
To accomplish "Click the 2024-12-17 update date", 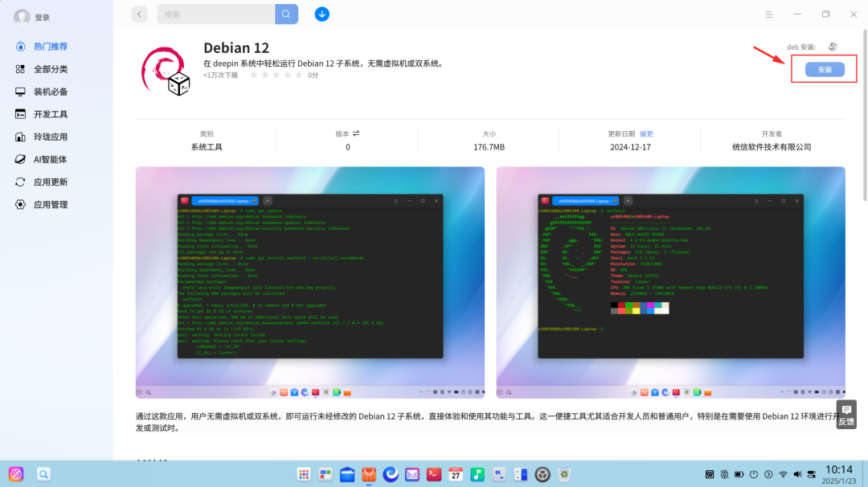I will pyautogui.click(x=631, y=147).
